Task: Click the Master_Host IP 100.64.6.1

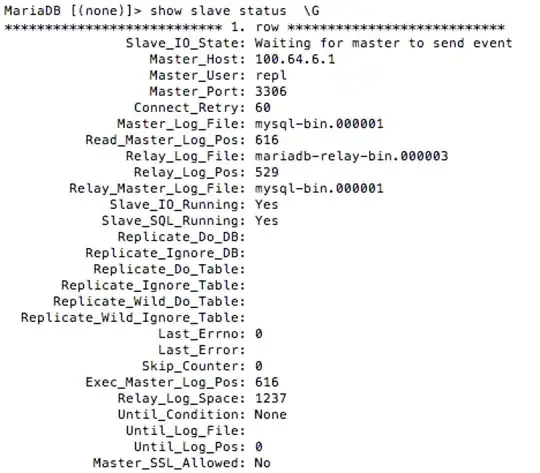Action: (295, 59)
